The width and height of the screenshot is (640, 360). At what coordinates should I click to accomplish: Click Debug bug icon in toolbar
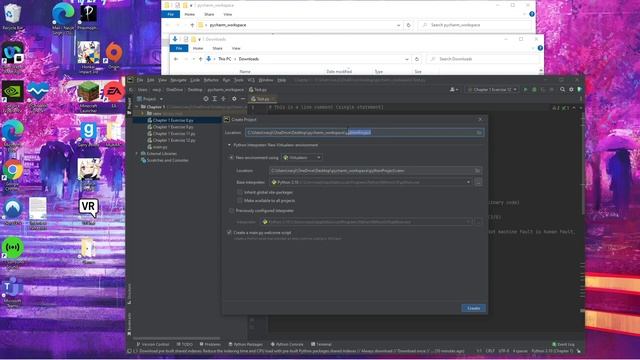point(534,89)
